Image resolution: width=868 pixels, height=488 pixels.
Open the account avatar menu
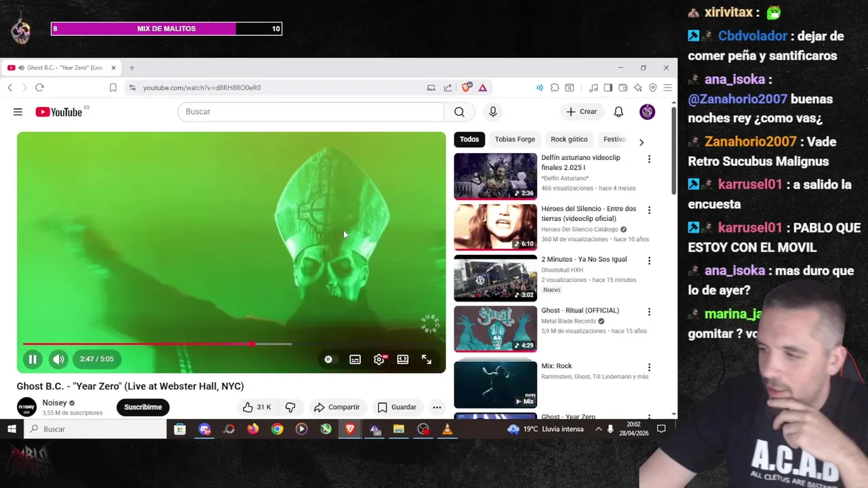click(x=647, y=112)
